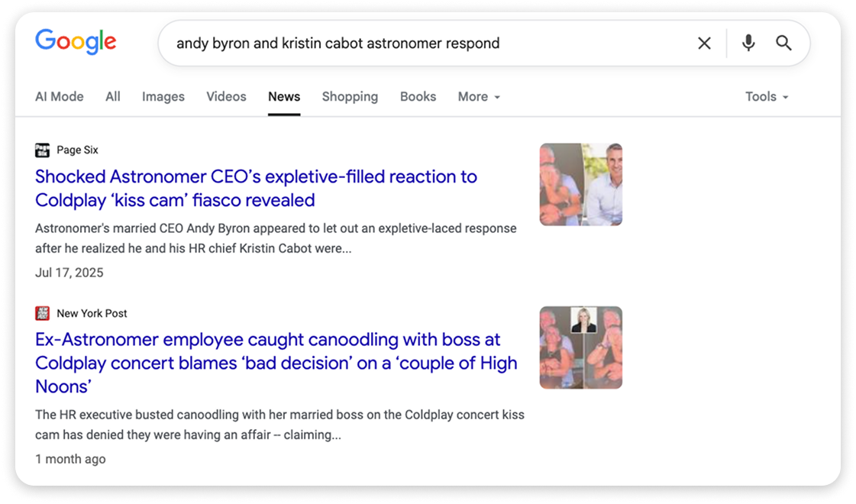The width and height of the screenshot is (856, 504).
Task: Expand the More menu chevron
Action: point(497,98)
